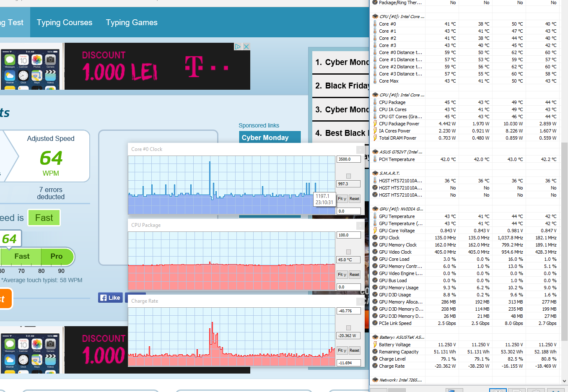
Task: Click the green Fast speed label
Action: coord(44,218)
